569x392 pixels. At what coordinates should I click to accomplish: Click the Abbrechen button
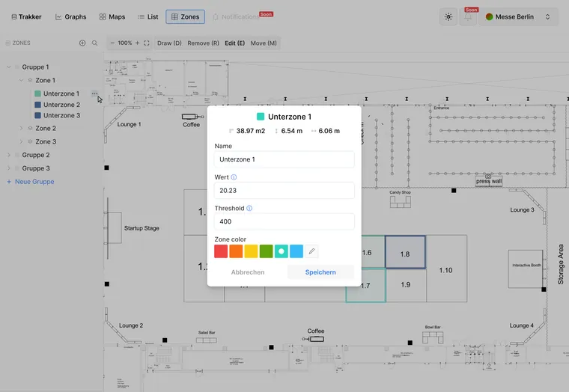(x=248, y=272)
